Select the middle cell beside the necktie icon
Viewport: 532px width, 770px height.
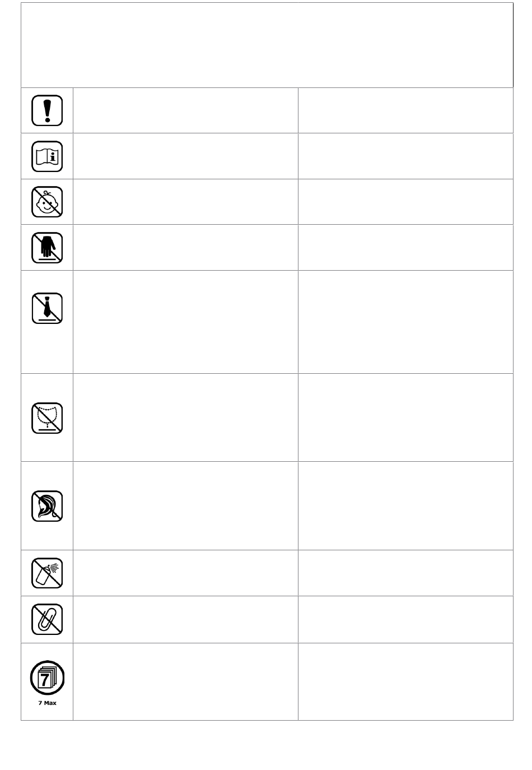[185, 322]
